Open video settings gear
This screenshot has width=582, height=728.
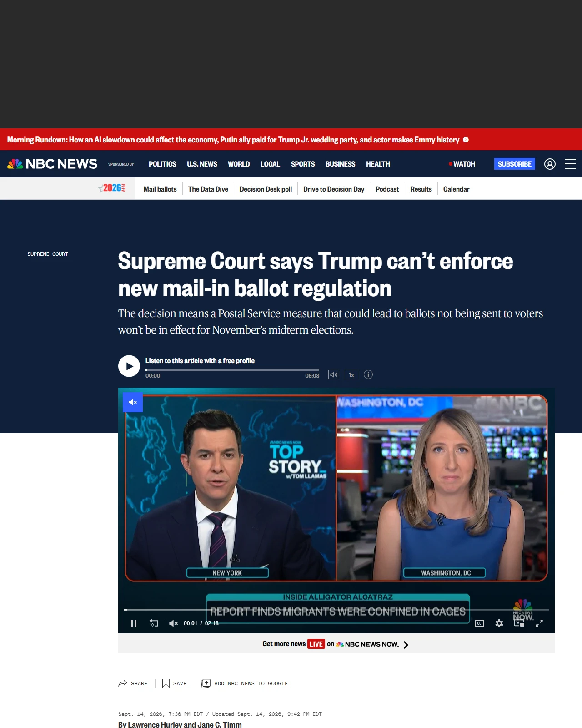tap(499, 623)
